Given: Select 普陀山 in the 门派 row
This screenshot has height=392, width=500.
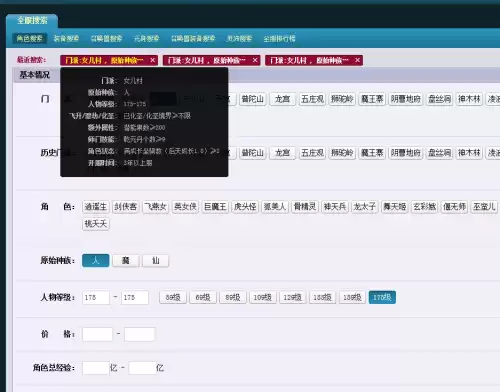Looking at the screenshot, I should (252, 99).
